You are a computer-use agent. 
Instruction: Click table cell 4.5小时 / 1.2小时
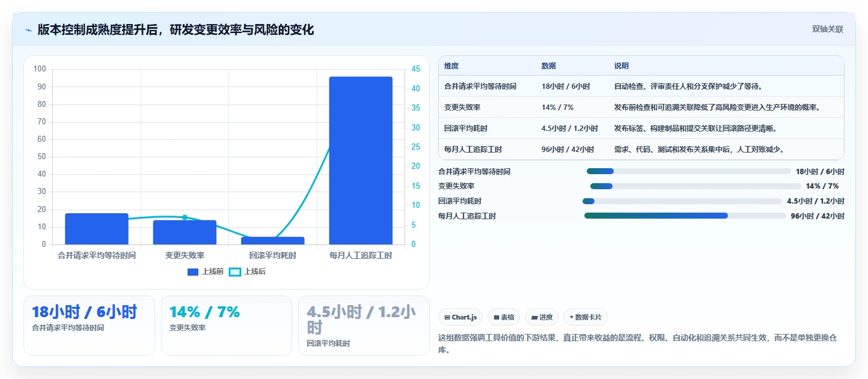570,129
